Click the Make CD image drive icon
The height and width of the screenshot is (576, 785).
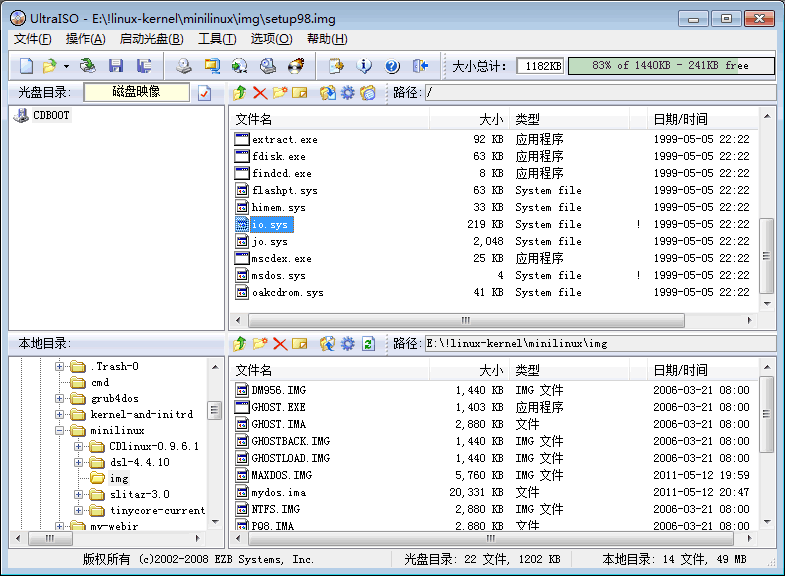(184, 66)
